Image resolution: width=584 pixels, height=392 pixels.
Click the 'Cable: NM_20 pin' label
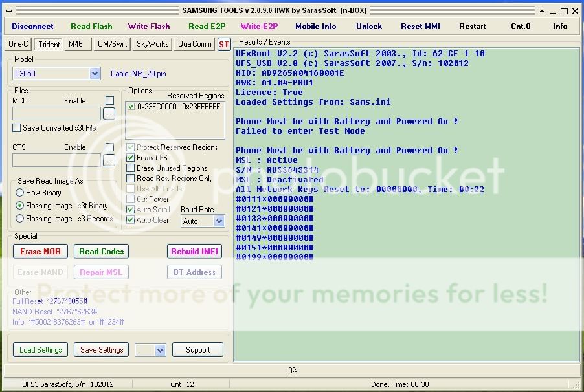click(138, 74)
